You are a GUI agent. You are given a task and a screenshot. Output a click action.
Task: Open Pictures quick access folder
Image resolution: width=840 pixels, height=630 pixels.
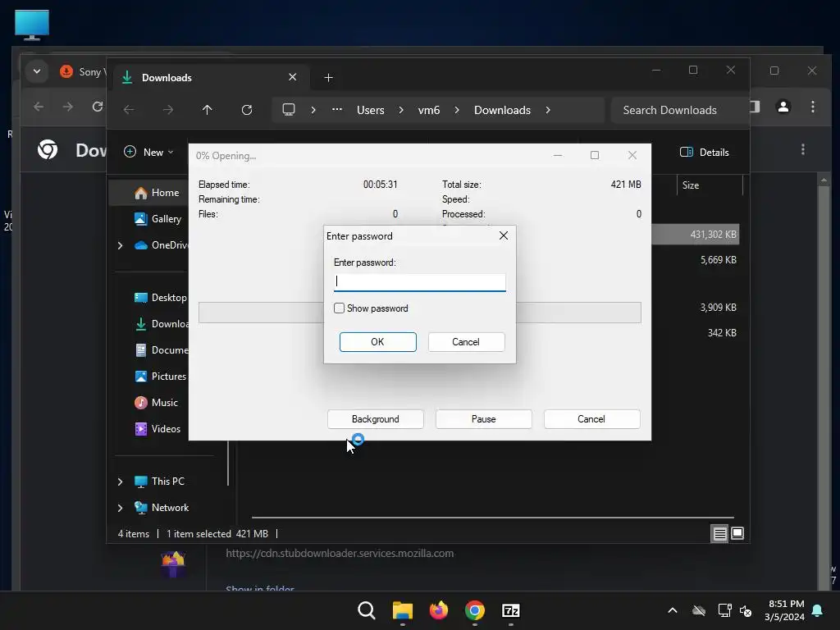point(160,376)
